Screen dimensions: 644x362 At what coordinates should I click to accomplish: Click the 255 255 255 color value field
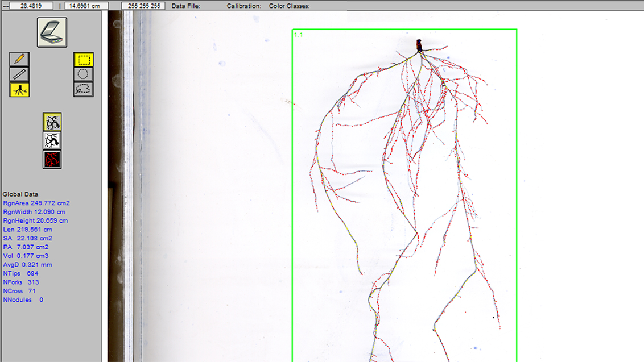pyautogui.click(x=143, y=6)
